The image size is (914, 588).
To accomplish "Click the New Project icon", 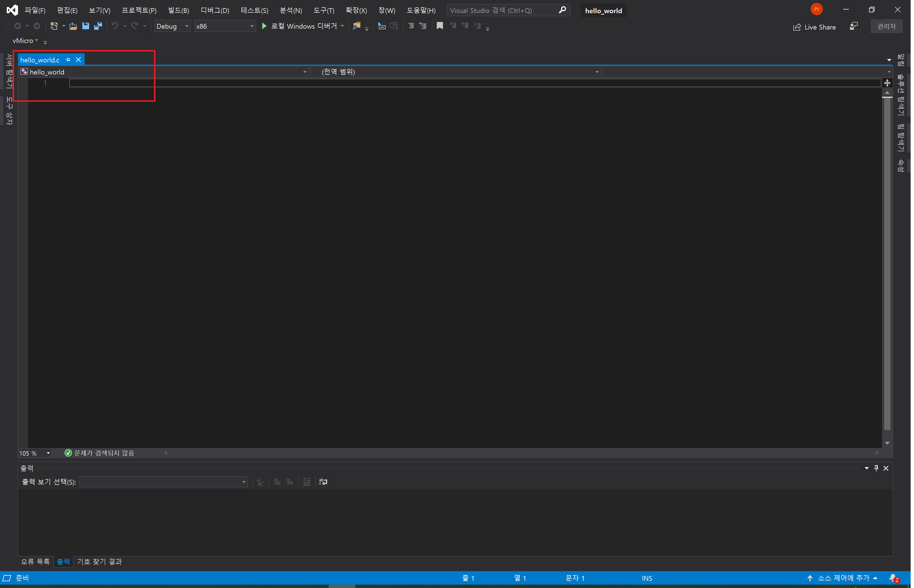I will pyautogui.click(x=54, y=26).
